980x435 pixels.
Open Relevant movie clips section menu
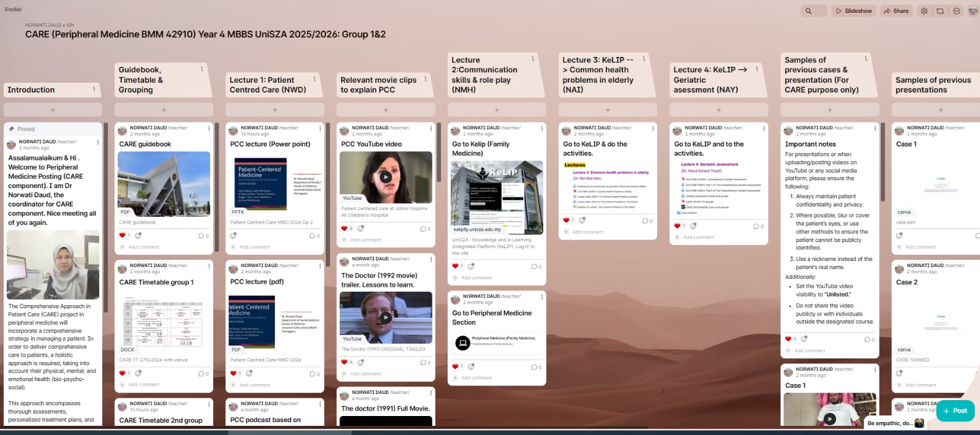[x=426, y=79]
